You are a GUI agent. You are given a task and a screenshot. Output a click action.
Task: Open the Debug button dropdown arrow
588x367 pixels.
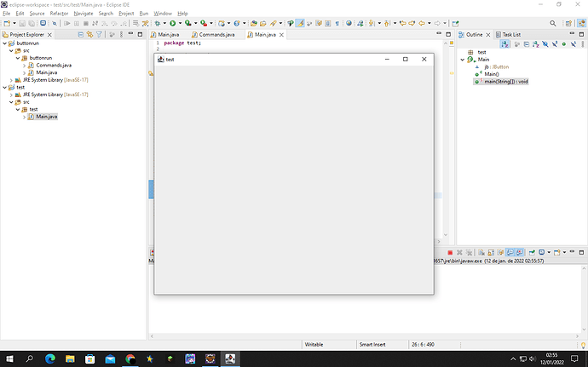(164, 23)
